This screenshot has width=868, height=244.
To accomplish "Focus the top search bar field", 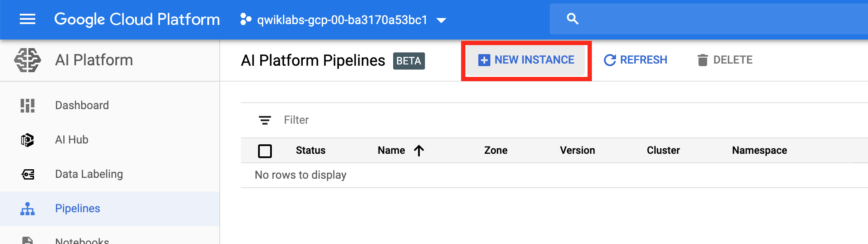I will [709, 19].
